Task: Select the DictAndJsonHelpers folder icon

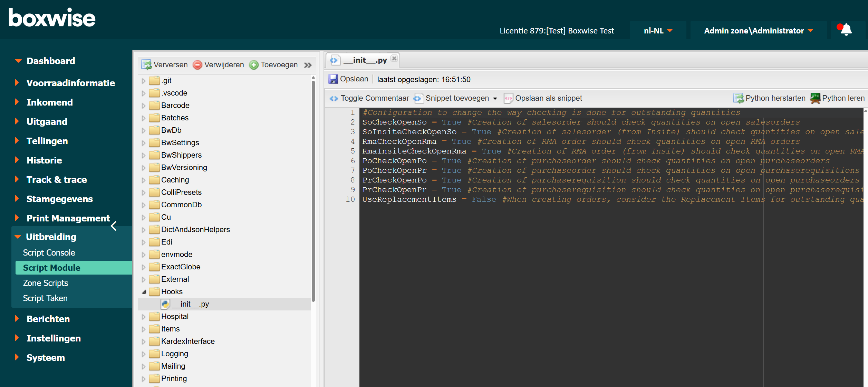Action: click(x=154, y=229)
